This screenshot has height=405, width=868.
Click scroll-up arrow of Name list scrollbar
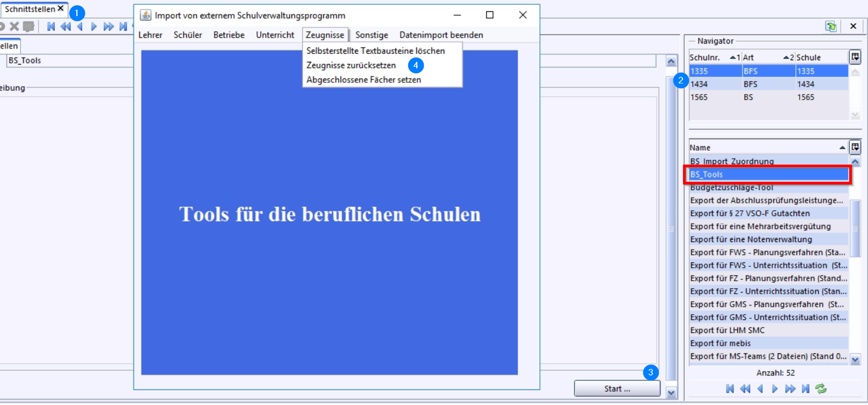855,161
